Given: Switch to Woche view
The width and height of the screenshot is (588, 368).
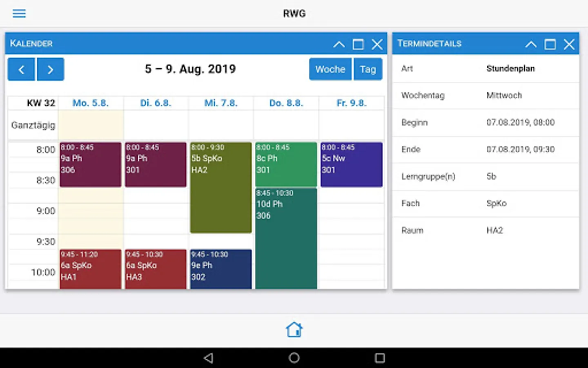Looking at the screenshot, I should (330, 69).
